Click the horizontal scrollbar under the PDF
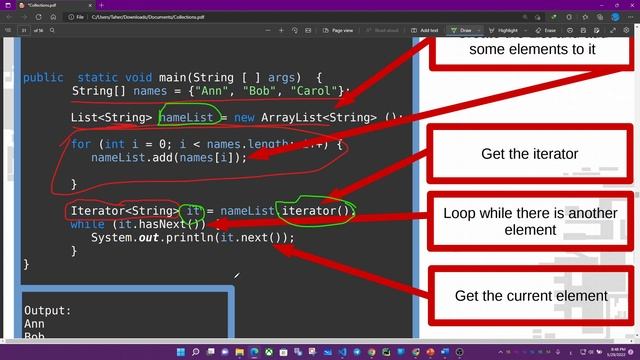The height and width of the screenshot is (360, 640). click(x=309, y=341)
